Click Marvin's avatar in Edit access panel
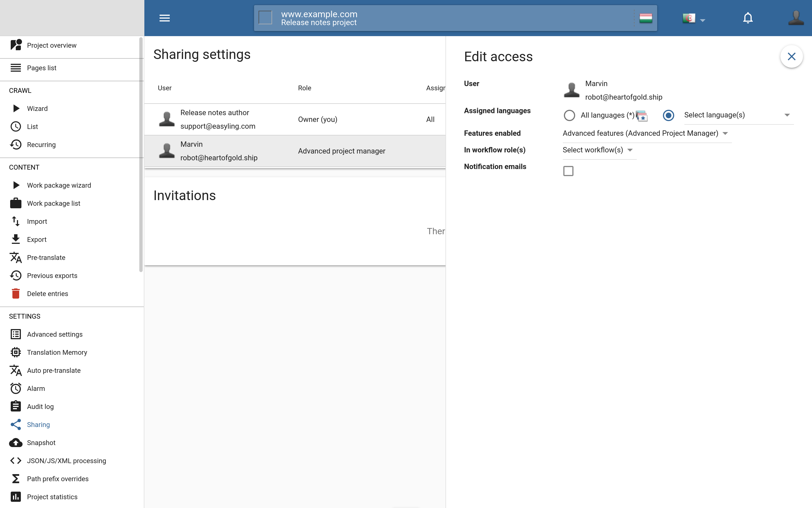This screenshot has height=508, width=812. tap(572, 90)
